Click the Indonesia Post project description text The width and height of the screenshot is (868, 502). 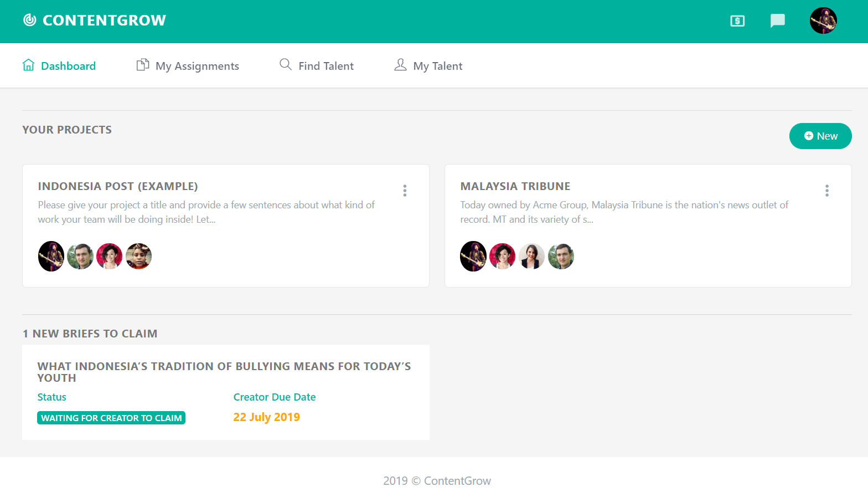tap(206, 212)
